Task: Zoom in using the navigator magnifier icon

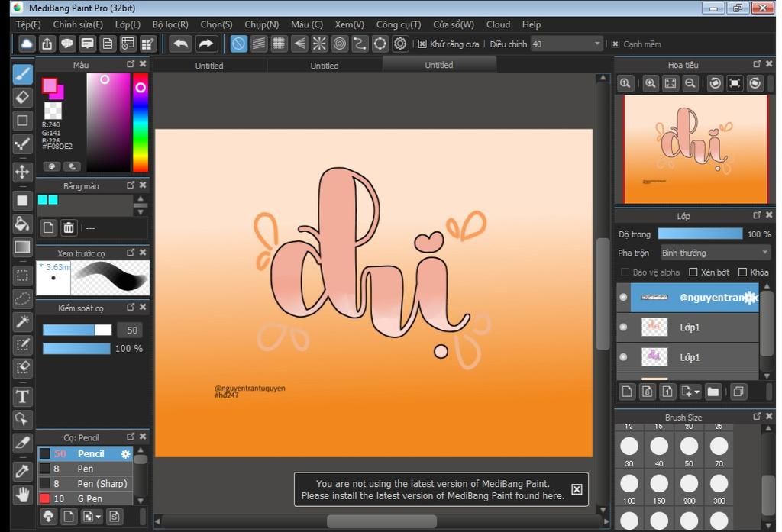Action: tap(650, 83)
